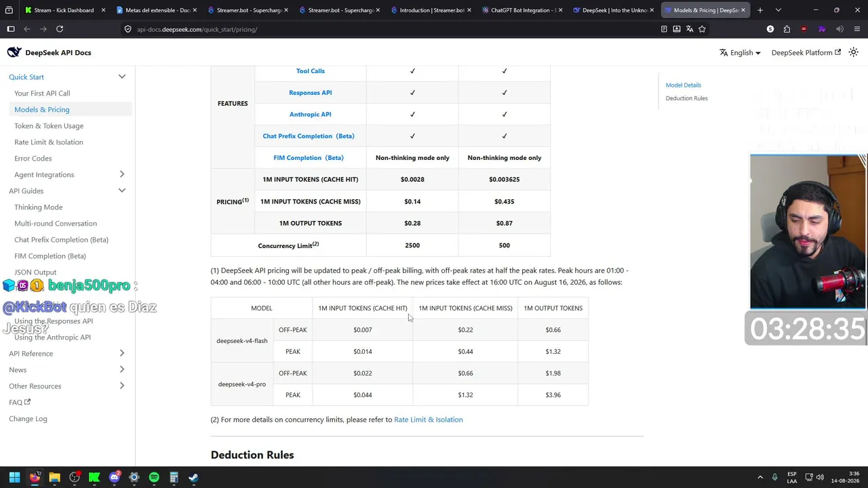Image resolution: width=868 pixels, height=488 pixels.
Task: Open File Explorer from the taskbar
Action: (54, 477)
